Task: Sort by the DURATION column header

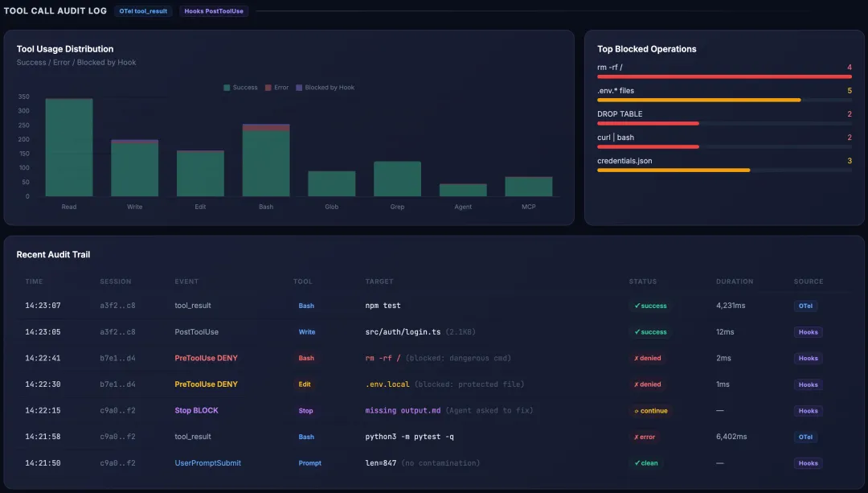Action: (x=735, y=281)
